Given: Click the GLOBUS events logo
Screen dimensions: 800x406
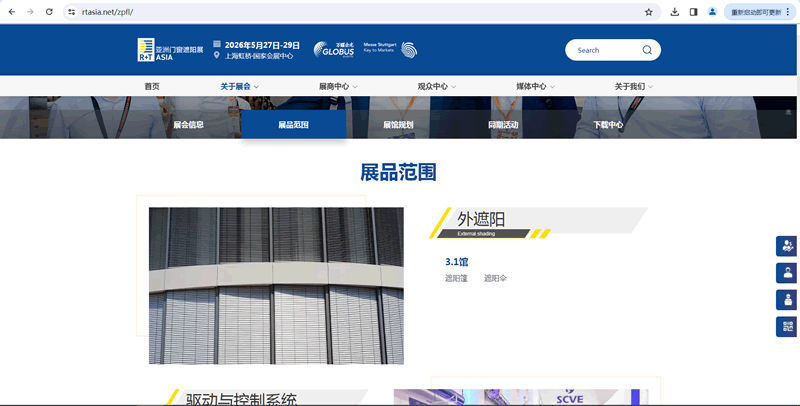Looking at the screenshot, I should tap(334, 50).
